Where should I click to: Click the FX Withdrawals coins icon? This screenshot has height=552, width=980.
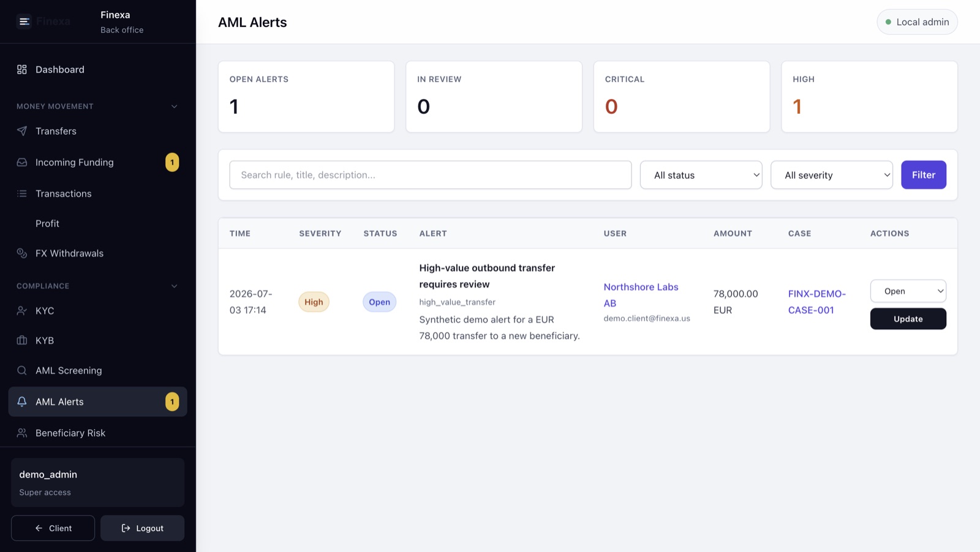22,253
